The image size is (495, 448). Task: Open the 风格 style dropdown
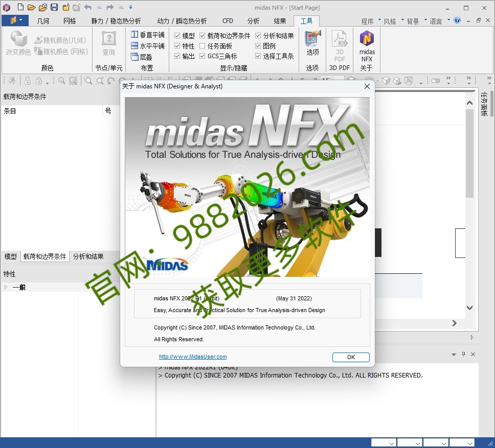(393, 21)
